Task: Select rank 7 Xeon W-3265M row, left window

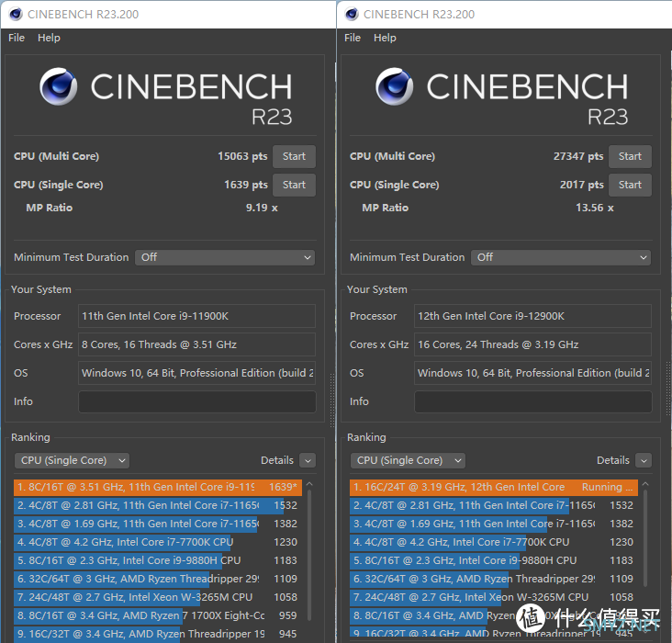Action: pyautogui.click(x=158, y=598)
